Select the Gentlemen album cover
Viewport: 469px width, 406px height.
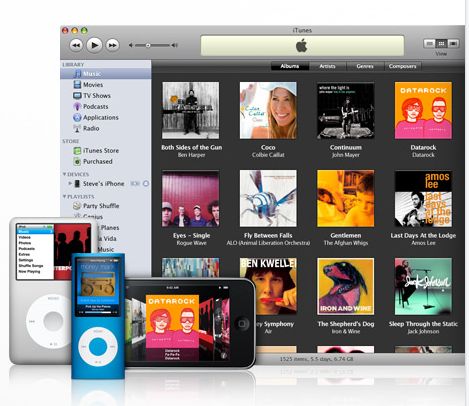pyautogui.click(x=346, y=199)
